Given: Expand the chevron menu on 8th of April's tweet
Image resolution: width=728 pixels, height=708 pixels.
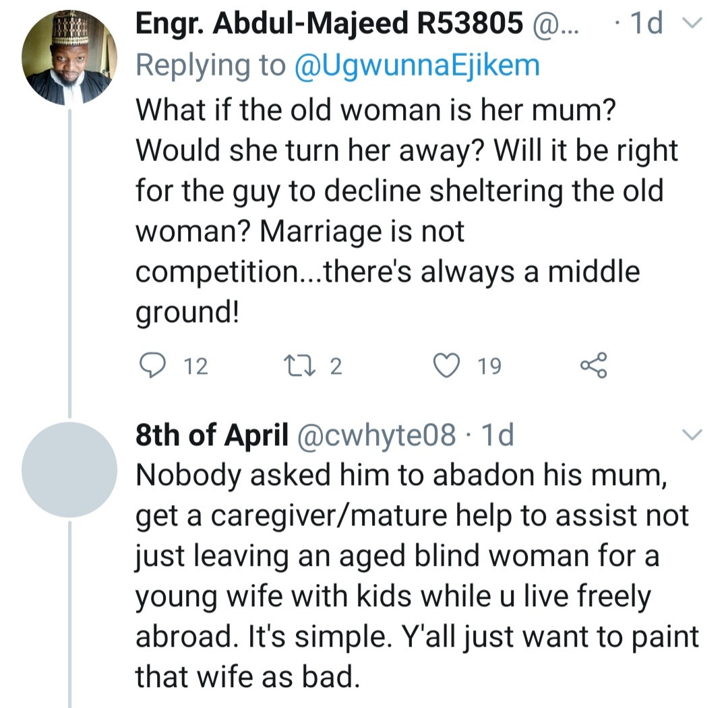Looking at the screenshot, I should pos(692,435).
